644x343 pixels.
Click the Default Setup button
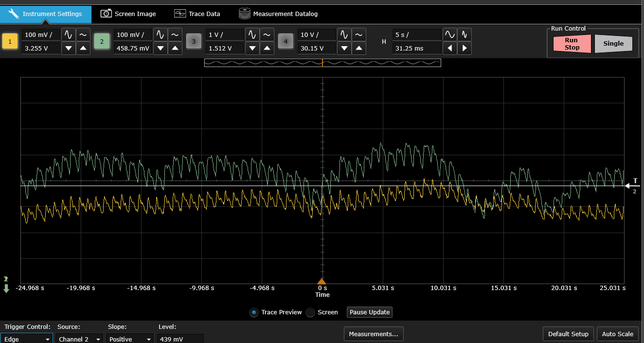(568, 334)
